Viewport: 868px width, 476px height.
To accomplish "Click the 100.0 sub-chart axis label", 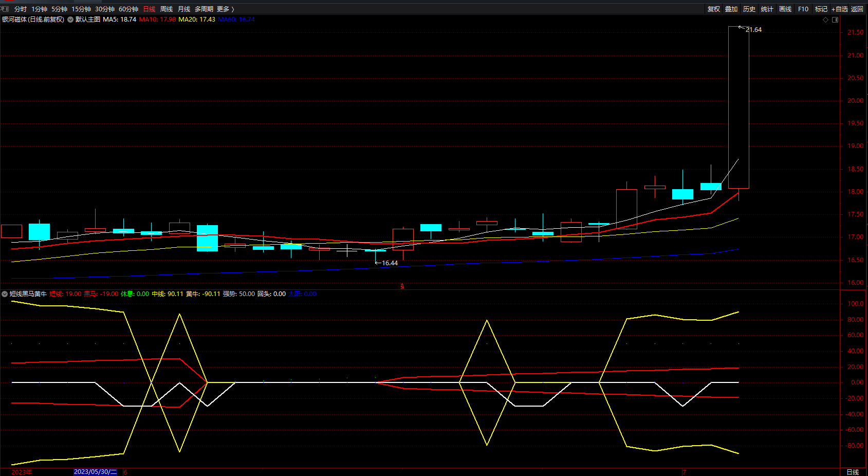I will tap(856, 304).
